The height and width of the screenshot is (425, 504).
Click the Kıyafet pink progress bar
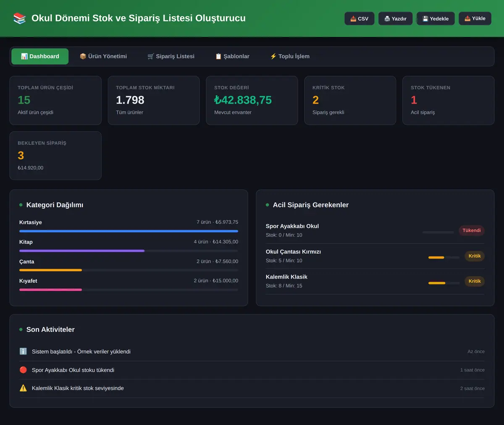(x=50, y=289)
